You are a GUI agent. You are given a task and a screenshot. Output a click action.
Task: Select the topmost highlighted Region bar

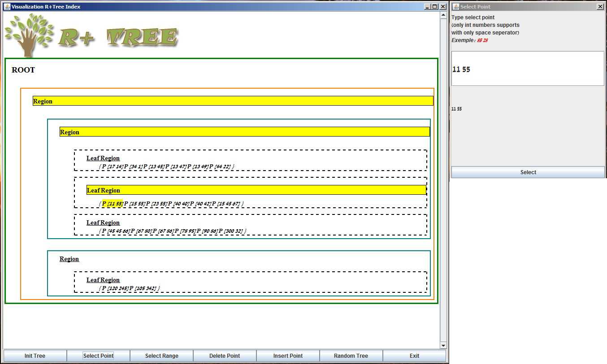(233, 101)
